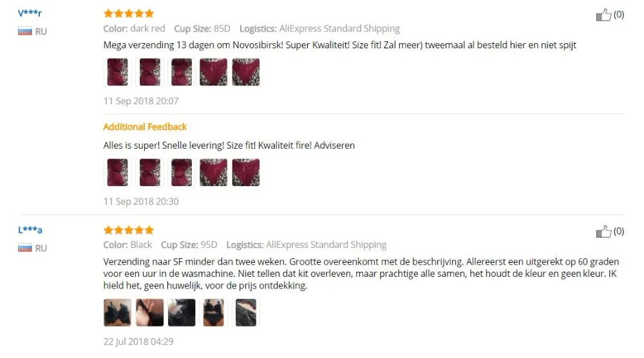
Task: Click the Russian flag under L***a
Action: (x=24, y=248)
